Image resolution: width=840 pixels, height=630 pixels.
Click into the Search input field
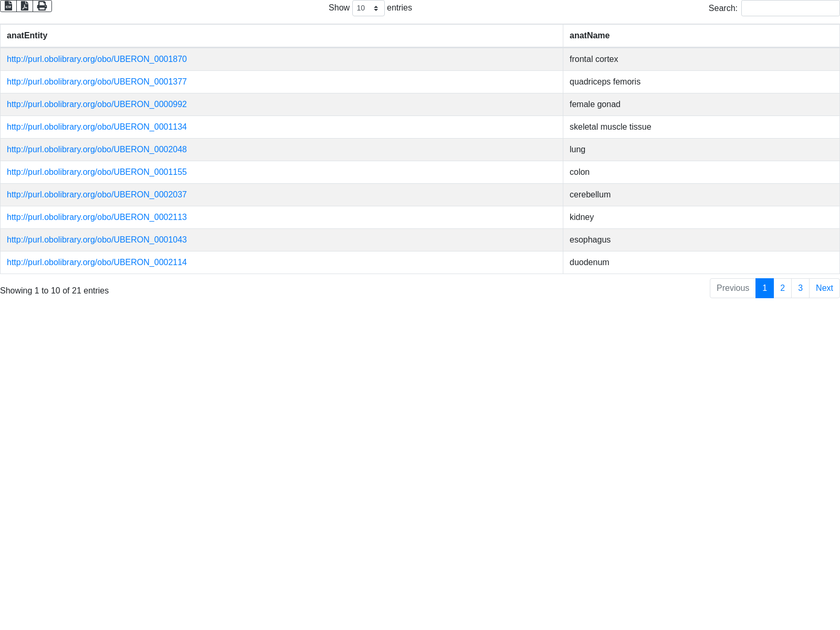coord(790,8)
